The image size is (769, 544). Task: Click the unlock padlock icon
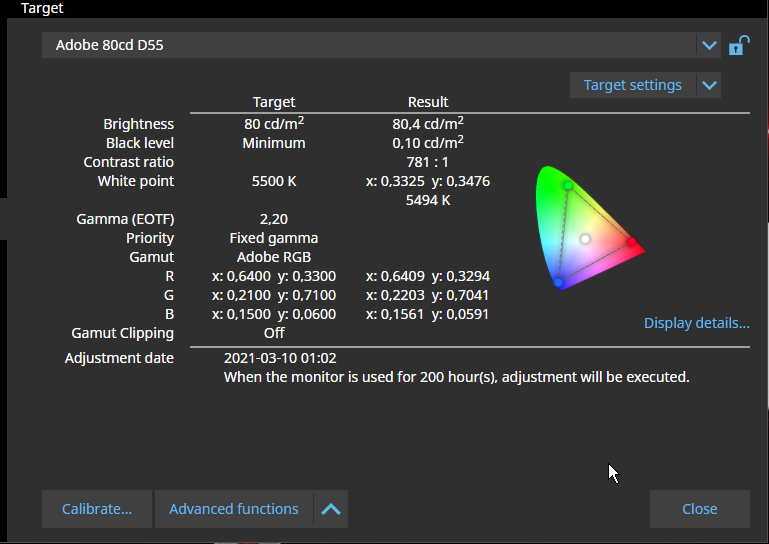(x=739, y=45)
